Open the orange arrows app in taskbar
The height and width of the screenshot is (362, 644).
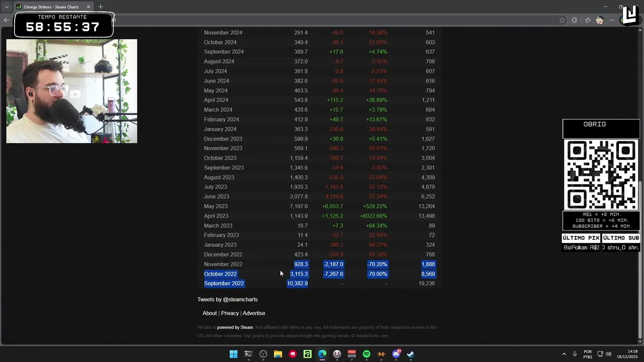click(381, 354)
